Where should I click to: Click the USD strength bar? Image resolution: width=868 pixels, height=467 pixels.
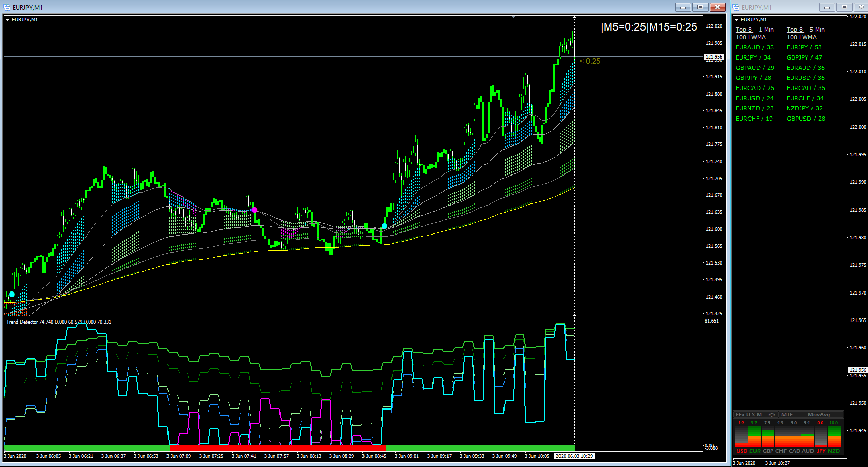[x=741, y=436]
